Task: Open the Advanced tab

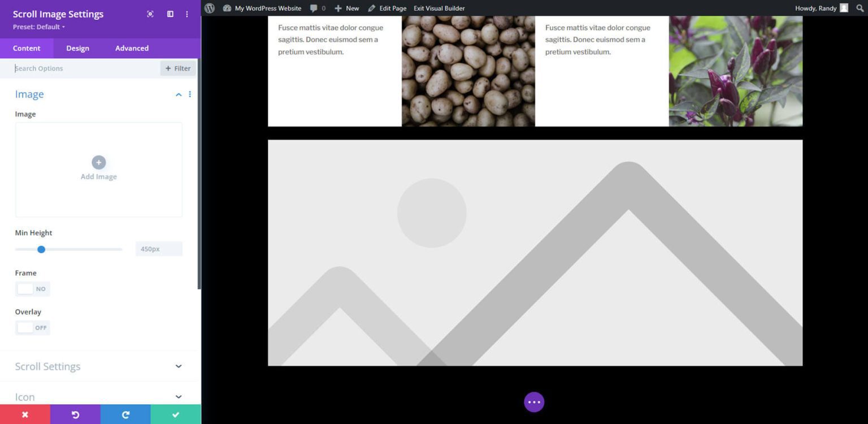Action: (131, 48)
